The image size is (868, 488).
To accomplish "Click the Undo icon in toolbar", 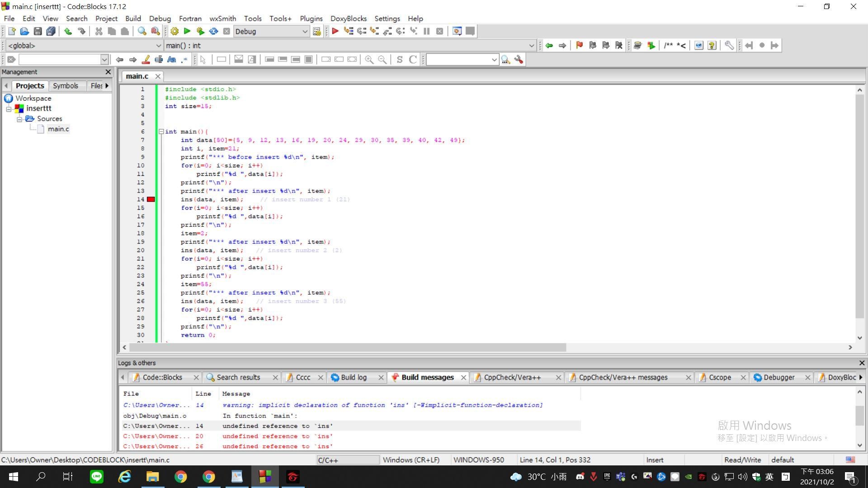I will [68, 31].
